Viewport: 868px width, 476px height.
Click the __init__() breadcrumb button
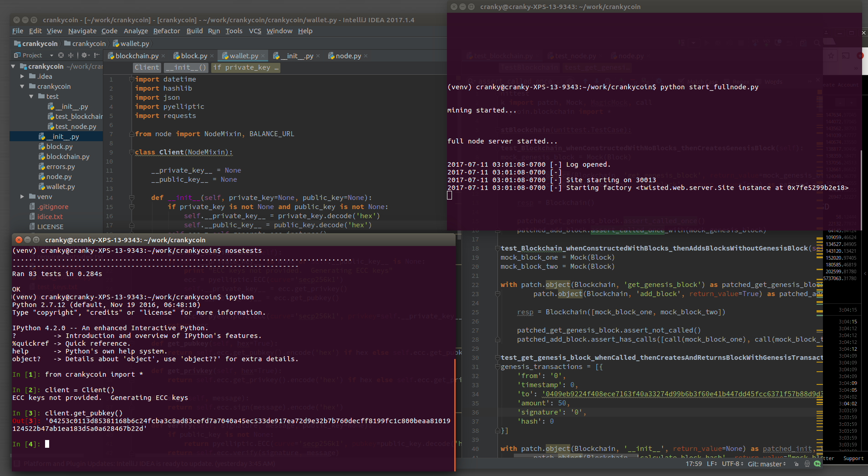186,67
